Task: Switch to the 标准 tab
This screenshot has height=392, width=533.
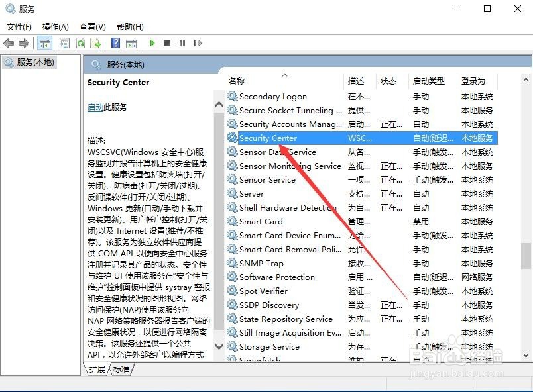Action: [121, 369]
